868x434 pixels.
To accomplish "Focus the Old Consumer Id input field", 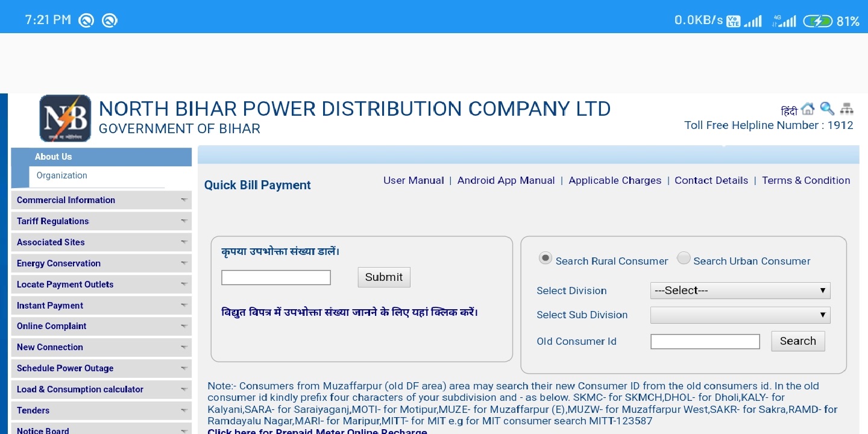I will [x=705, y=342].
